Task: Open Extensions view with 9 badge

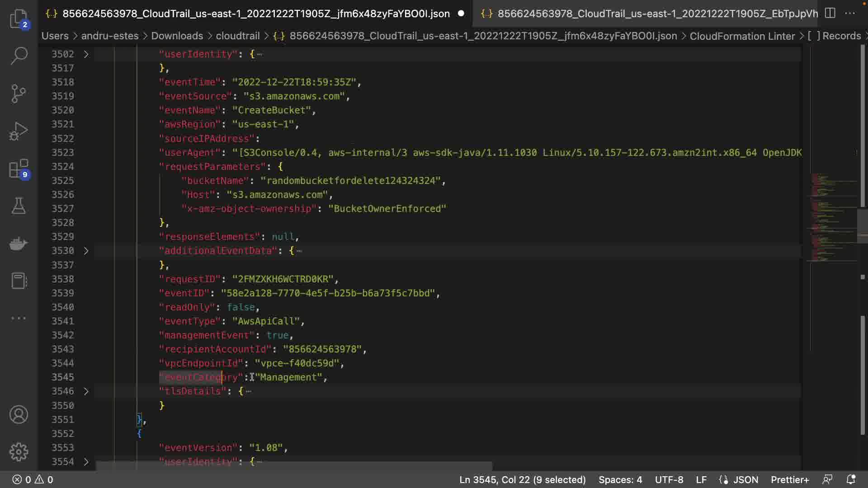Action: tap(19, 169)
